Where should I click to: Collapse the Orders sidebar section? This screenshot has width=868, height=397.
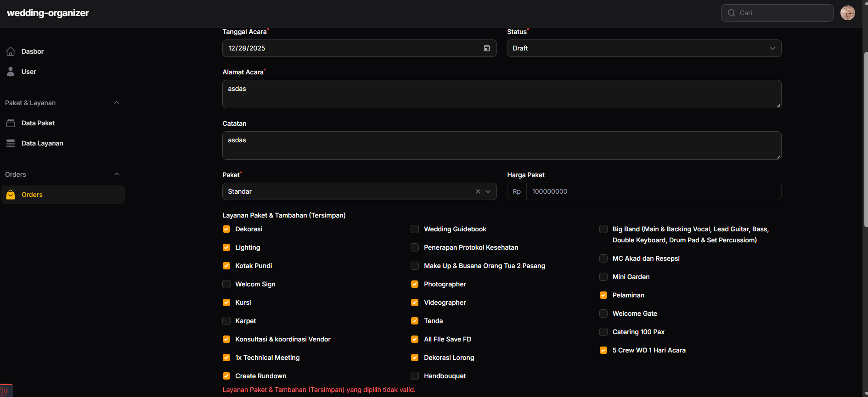tap(117, 174)
